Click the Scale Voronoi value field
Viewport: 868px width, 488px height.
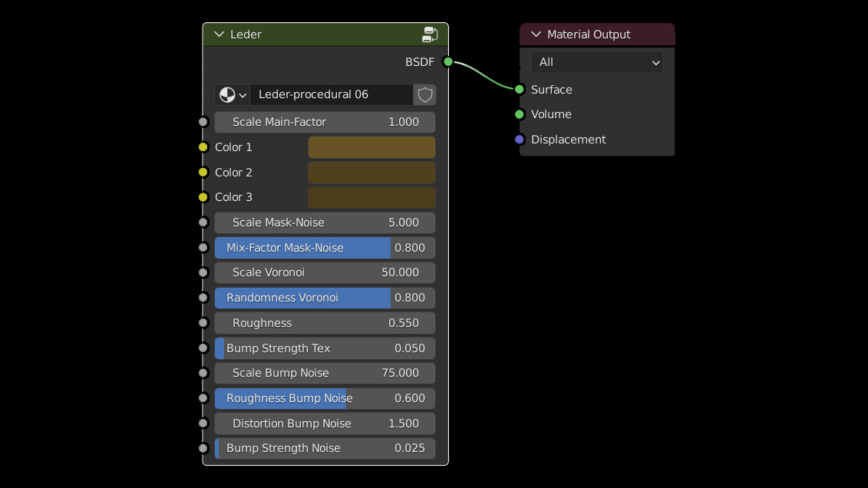pos(325,272)
